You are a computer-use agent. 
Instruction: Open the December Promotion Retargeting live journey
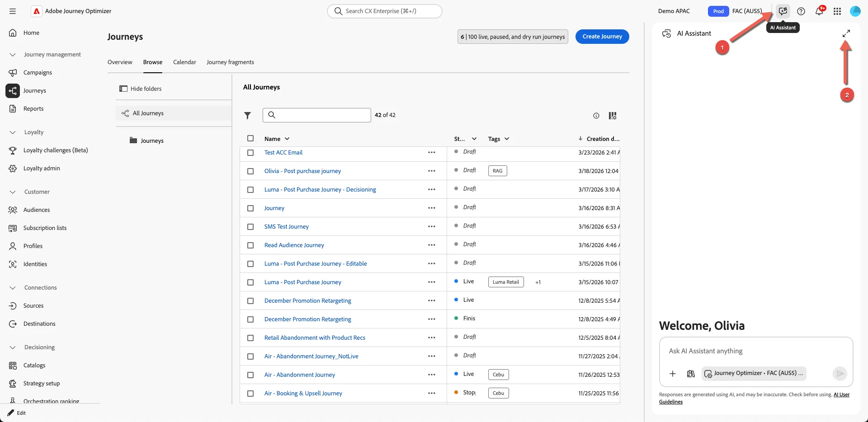point(307,301)
